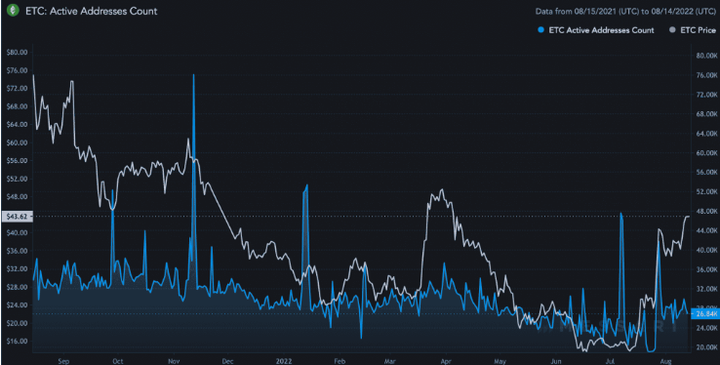Click the 68.00K count axis label
Screen dimensions: 720x365
click(x=706, y=114)
